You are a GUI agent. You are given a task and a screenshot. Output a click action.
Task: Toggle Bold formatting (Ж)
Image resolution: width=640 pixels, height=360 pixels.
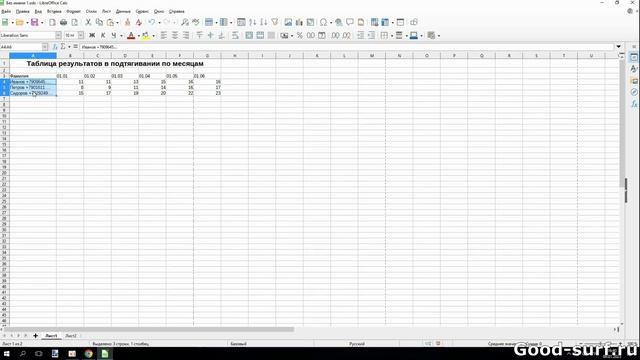(x=92, y=36)
